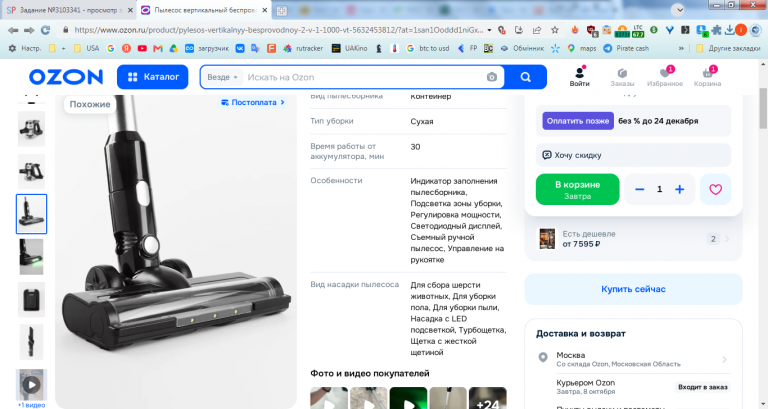Viewport: 768px width, 409px height.
Task: Open the Другие закладки bookmarks folder
Action: coord(728,48)
